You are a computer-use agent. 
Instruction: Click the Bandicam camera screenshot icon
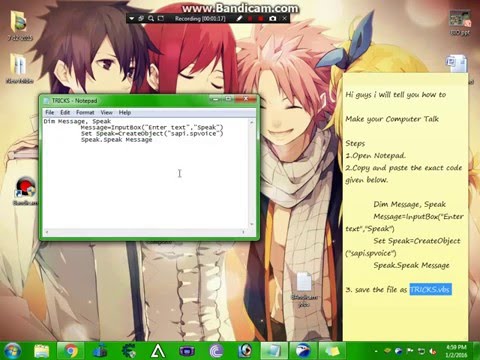pyautogui.click(x=273, y=19)
